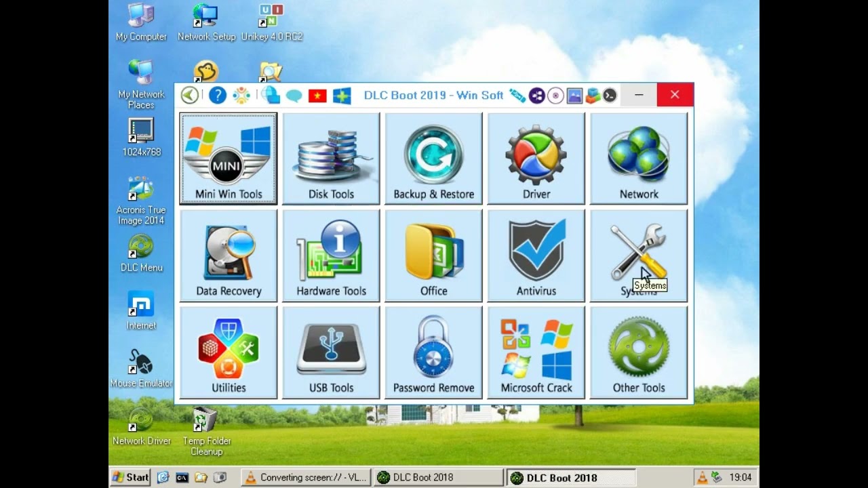
Task: Click the blue square green plus icon
Action: tap(342, 96)
